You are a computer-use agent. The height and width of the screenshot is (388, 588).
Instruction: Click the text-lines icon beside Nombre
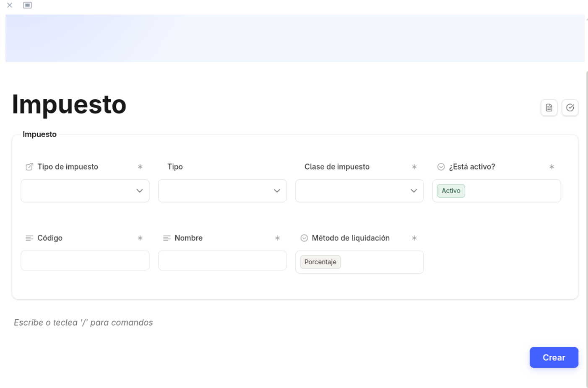(x=167, y=238)
